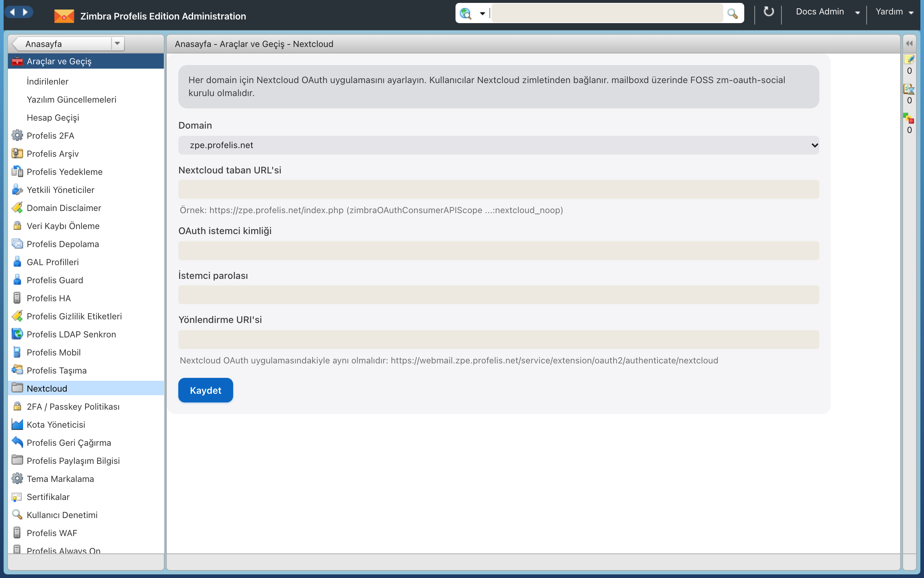Click the 2FA / Passkey Politikası lock icon
Screen dimensions: 924x578
coord(17,406)
